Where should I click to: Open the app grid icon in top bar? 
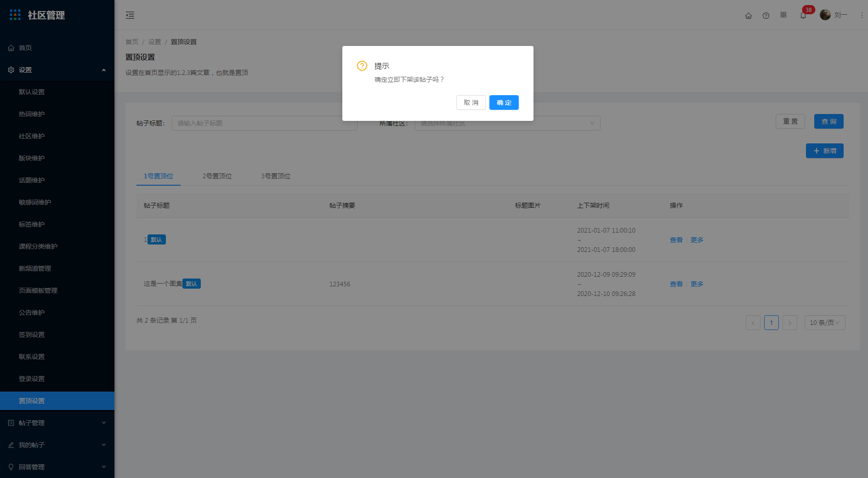tap(783, 15)
